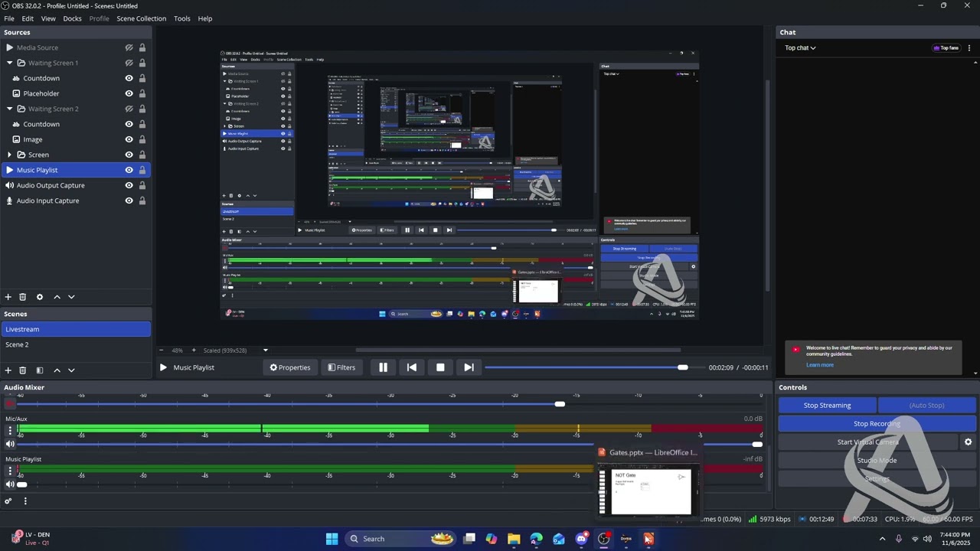Click the Stop Streaming button
The image size is (980, 551).
pyautogui.click(x=827, y=406)
